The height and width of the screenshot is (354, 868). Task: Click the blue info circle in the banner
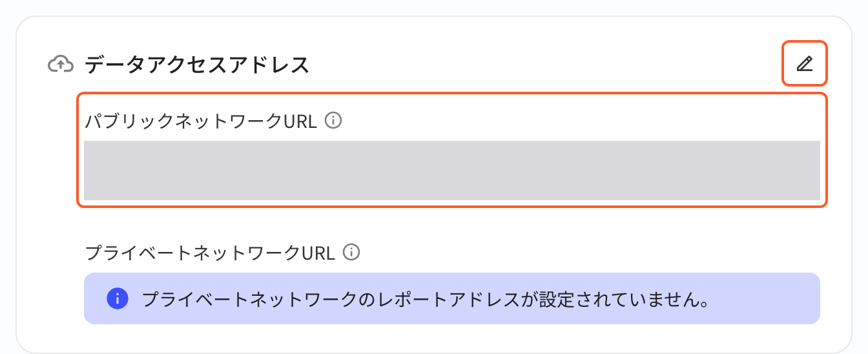tap(116, 298)
